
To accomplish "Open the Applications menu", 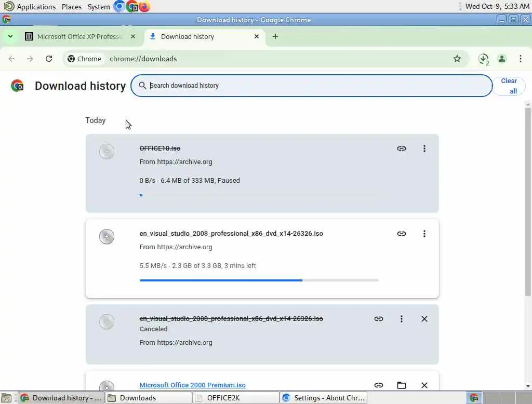I will tap(30, 6).
